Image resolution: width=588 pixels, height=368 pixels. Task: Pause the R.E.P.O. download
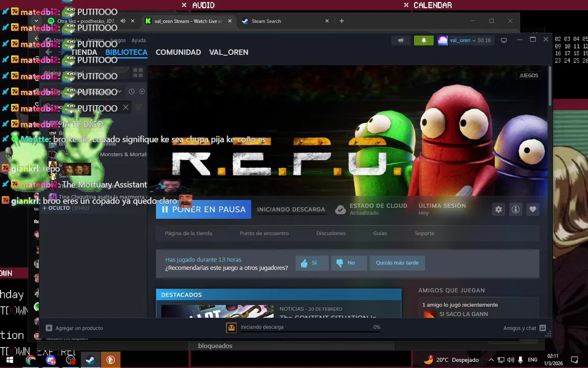[x=203, y=210]
